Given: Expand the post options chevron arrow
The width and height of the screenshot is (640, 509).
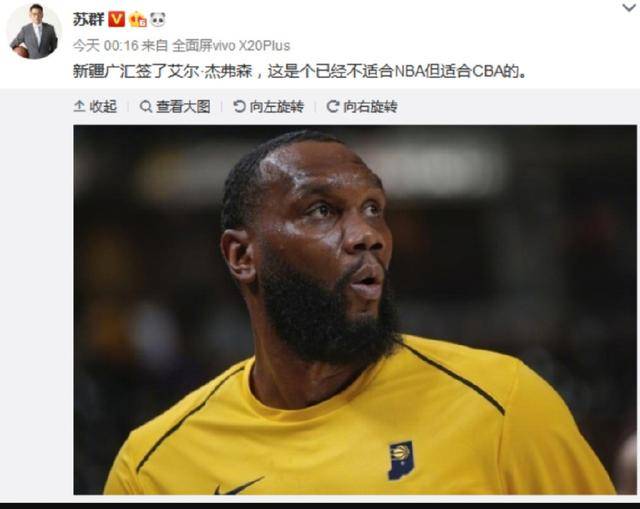Looking at the screenshot, I should 629,7.
